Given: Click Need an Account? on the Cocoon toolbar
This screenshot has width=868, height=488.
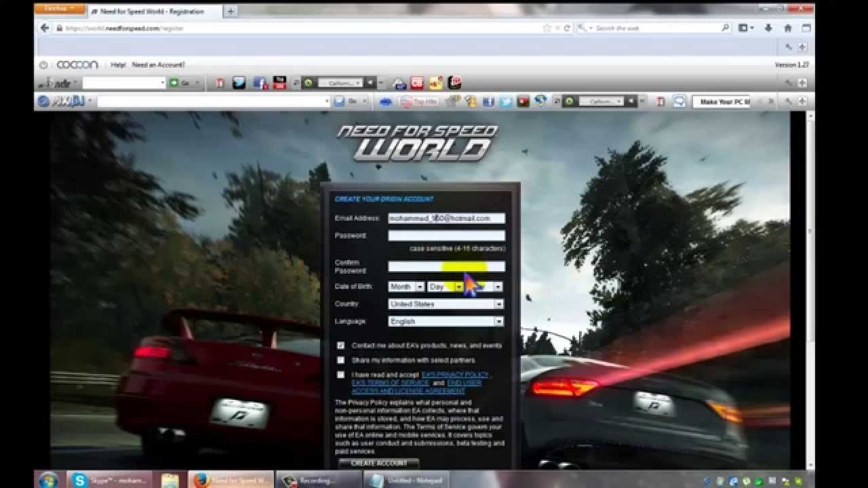Looking at the screenshot, I should pos(158,65).
